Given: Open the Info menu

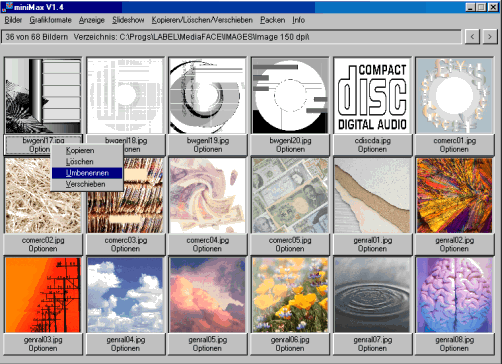Looking at the screenshot, I should pos(299,20).
